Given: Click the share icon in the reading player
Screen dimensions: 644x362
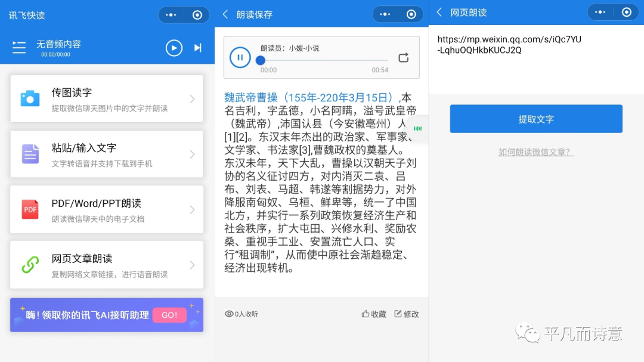Looking at the screenshot, I should pos(403,57).
